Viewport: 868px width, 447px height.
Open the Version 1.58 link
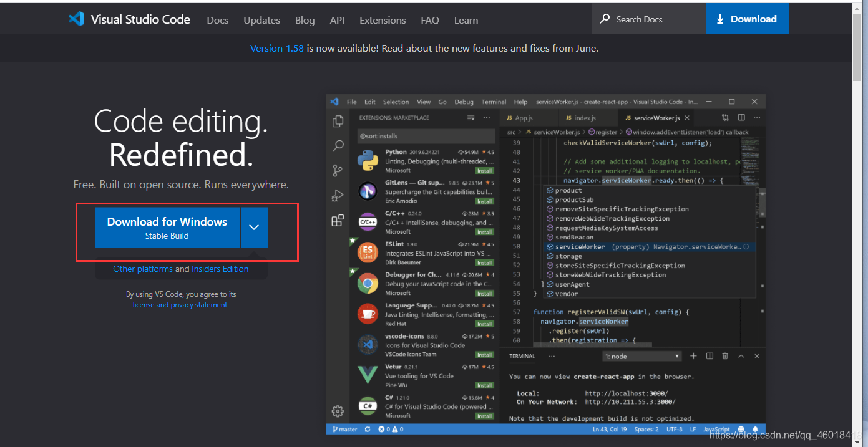(x=277, y=48)
